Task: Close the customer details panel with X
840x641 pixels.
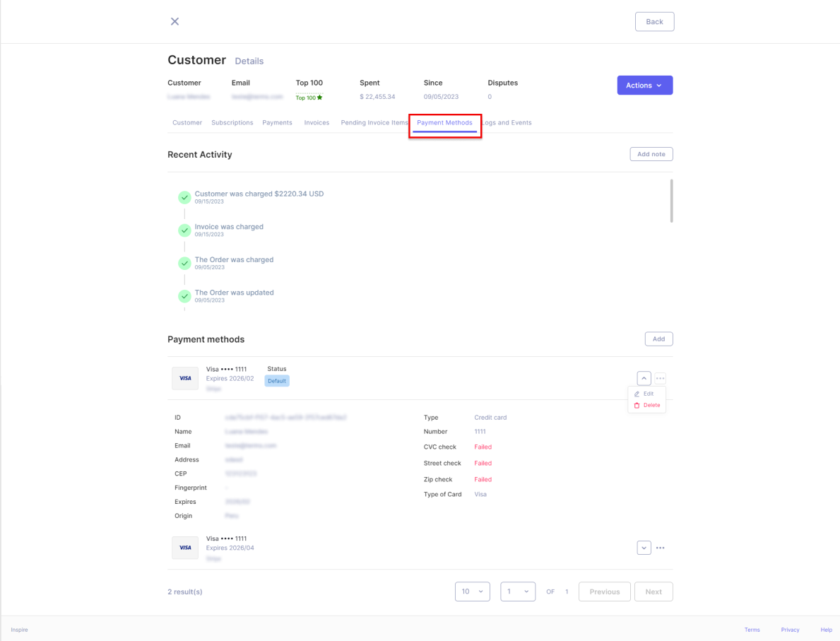Action: (174, 21)
